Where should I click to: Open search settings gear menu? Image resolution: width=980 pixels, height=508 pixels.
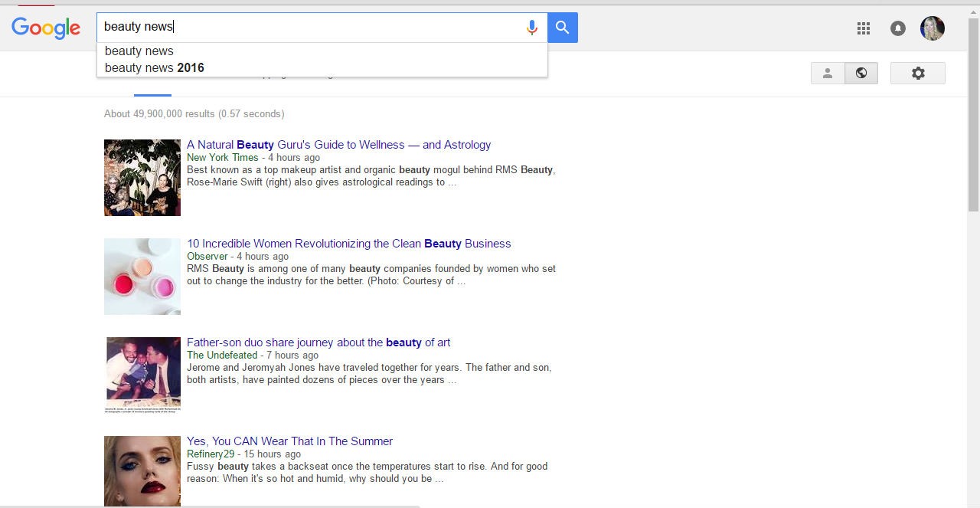pyautogui.click(x=918, y=74)
